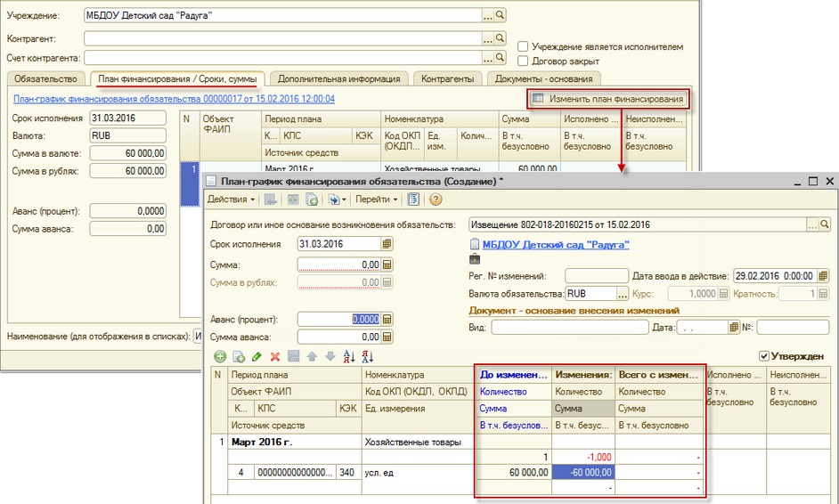Open МБДОУ Детский сад "Радуга" link
This screenshot has height=504, width=839.
click(x=555, y=245)
